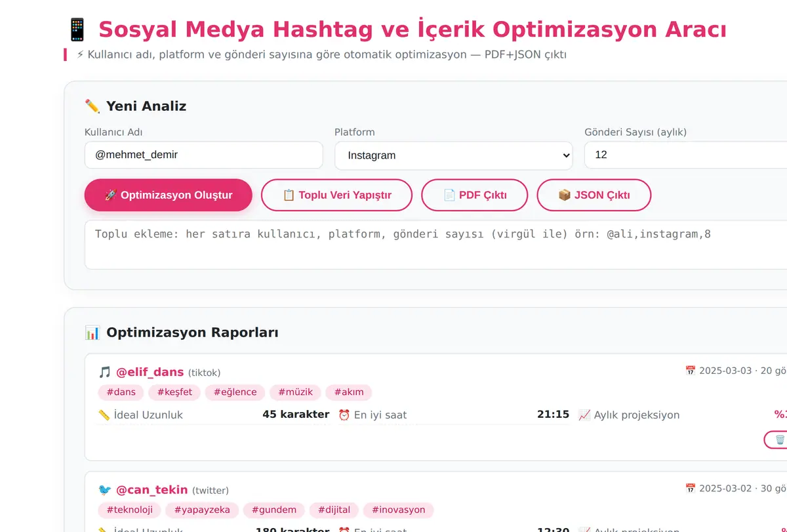Click the Twitter bird icon beside @can_tekin

point(105,490)
